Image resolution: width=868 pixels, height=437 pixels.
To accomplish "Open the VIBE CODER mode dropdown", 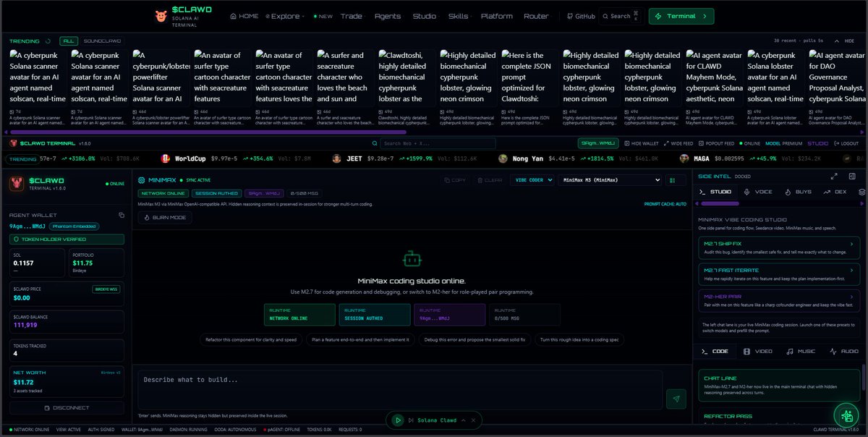I will pos(532,180).
